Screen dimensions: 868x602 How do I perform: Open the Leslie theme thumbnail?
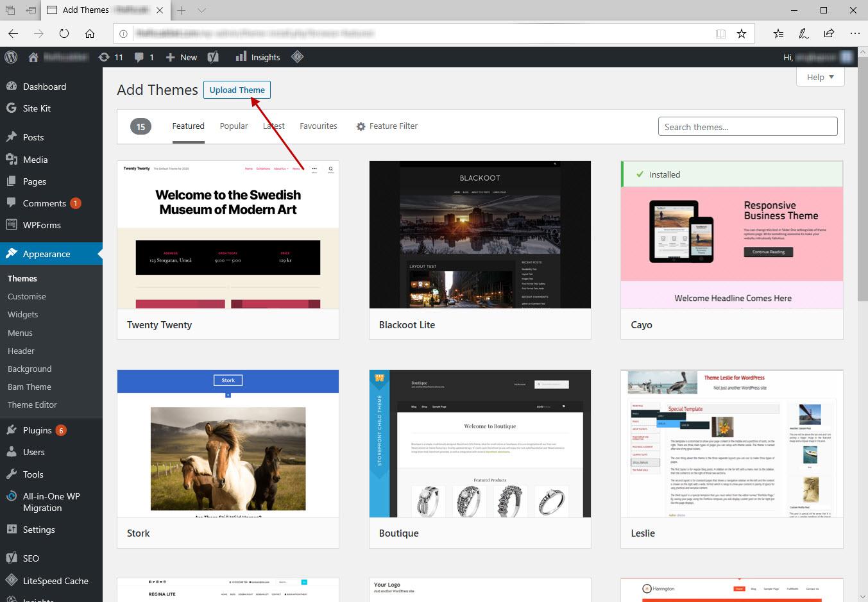732,444
